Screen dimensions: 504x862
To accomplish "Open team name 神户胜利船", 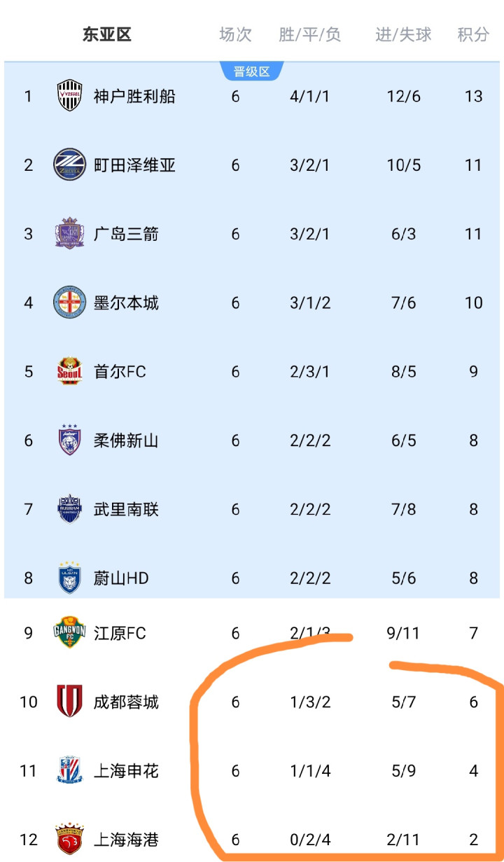I will [x=134, y=96].
